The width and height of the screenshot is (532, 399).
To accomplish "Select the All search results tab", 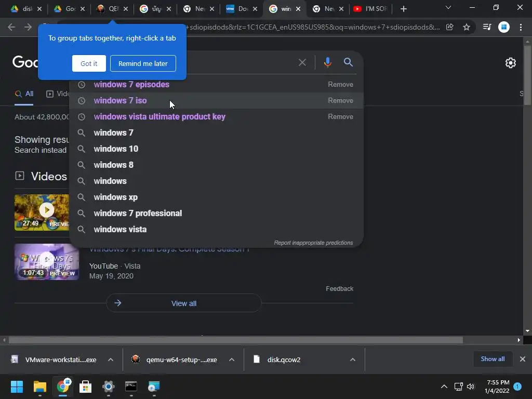I will tap(24, 94).
